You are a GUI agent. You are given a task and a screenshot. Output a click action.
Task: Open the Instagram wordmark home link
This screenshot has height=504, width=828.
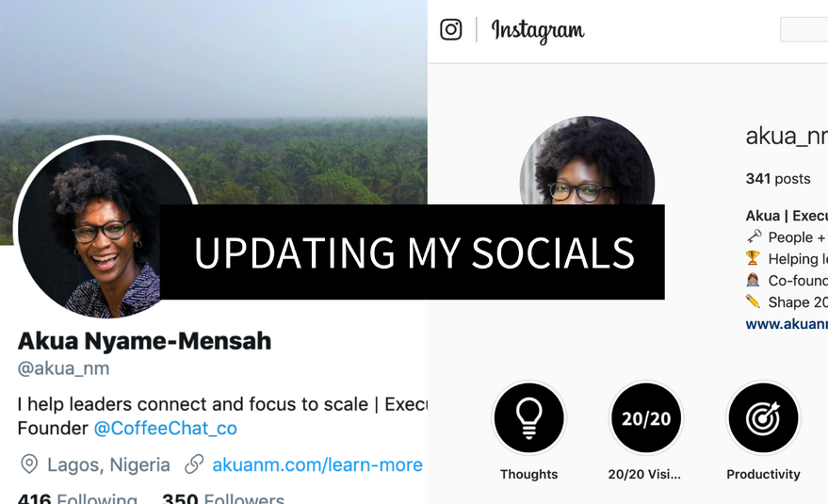point(538,31)
